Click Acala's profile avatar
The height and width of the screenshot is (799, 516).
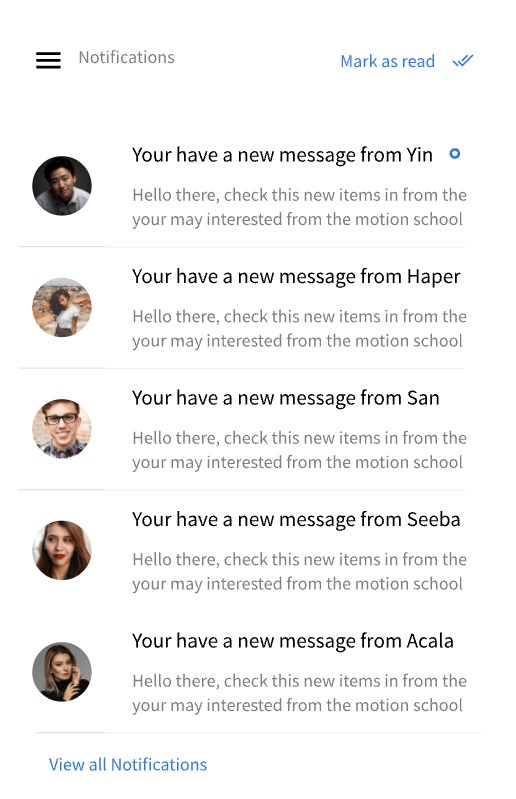[62, 672]
